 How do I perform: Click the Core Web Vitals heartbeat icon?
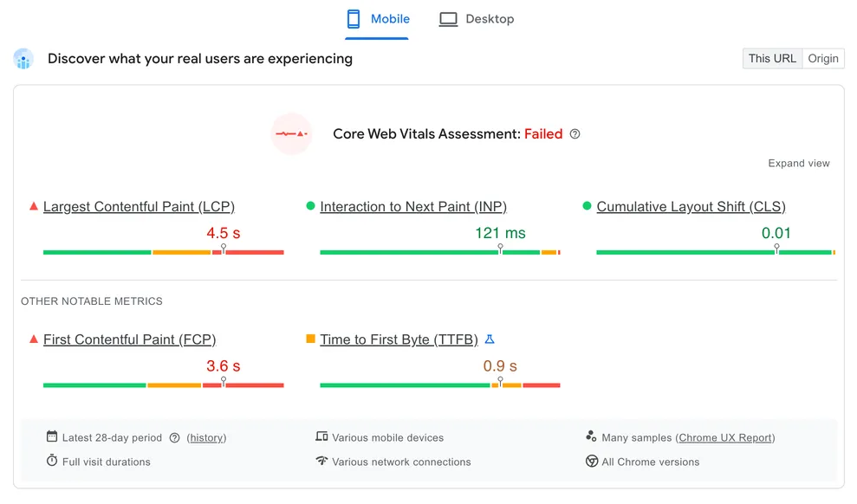pyautogui.click(x=292, y=134)
